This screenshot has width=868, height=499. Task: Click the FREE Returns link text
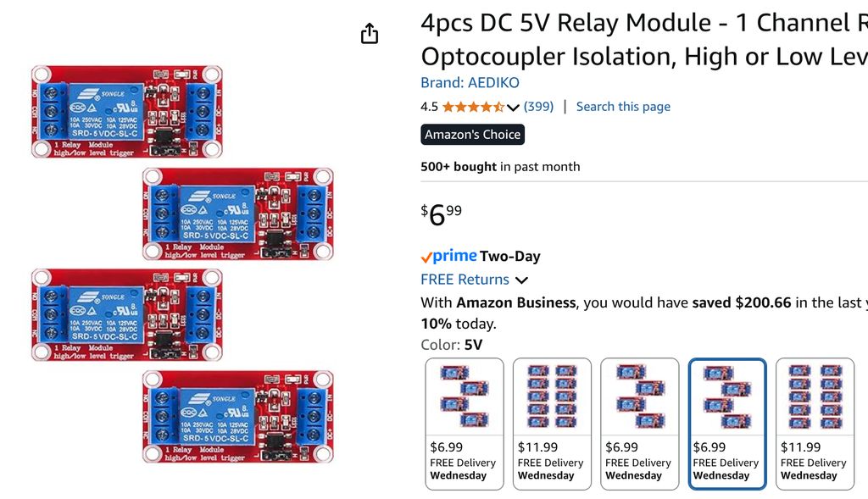pos(465,280)
